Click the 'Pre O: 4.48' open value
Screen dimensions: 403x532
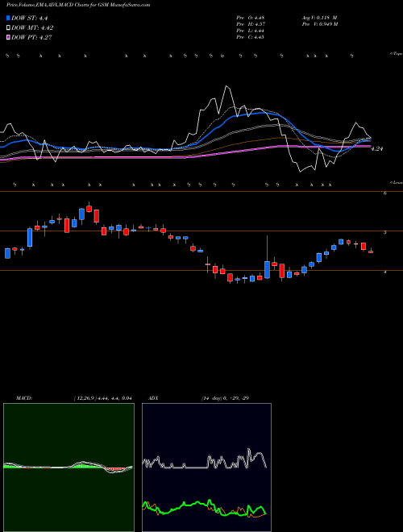coord(251,17)
